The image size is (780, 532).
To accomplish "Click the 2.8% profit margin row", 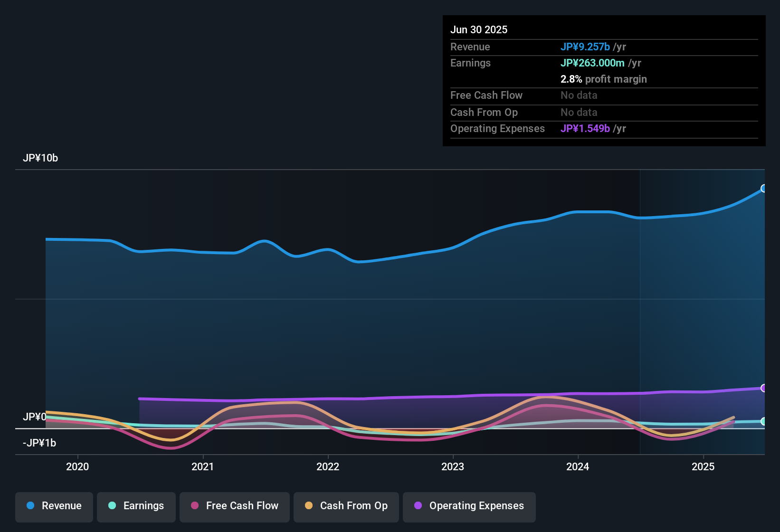I will tap(604, 79).
